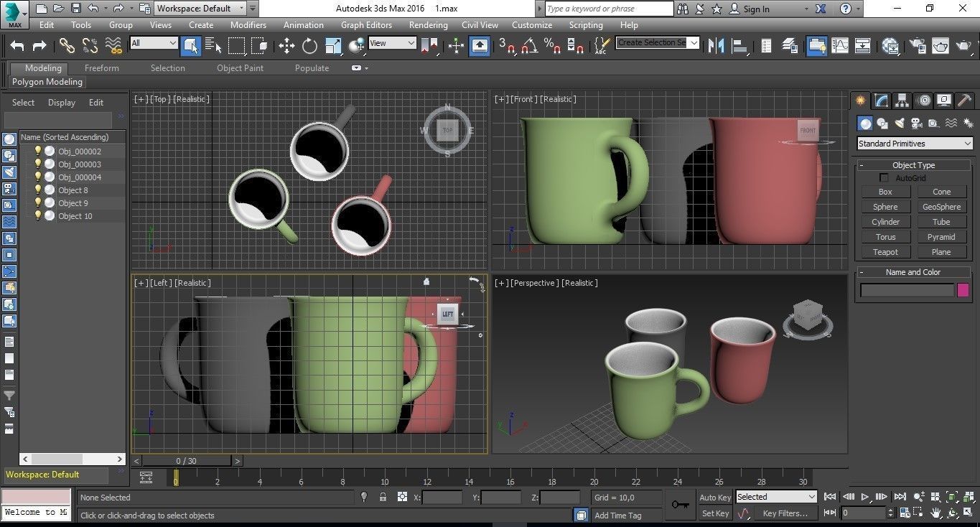Open the Animation menu
The image size is (980, 527).
tap(304, 24)
